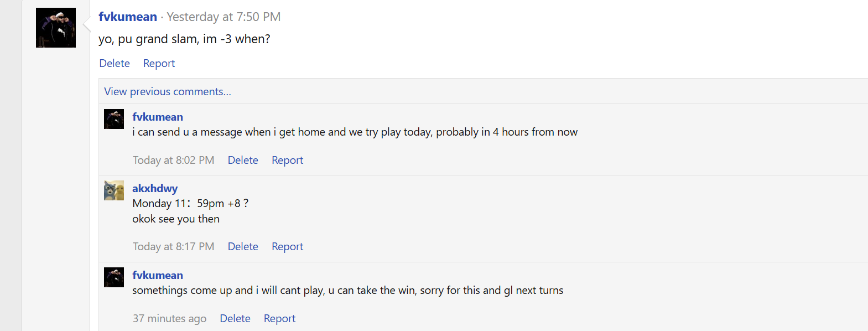Click the 'Yesterday at 7:50 PM' timestamp
This screenshot has height=331, width=868.
[224, 17]
